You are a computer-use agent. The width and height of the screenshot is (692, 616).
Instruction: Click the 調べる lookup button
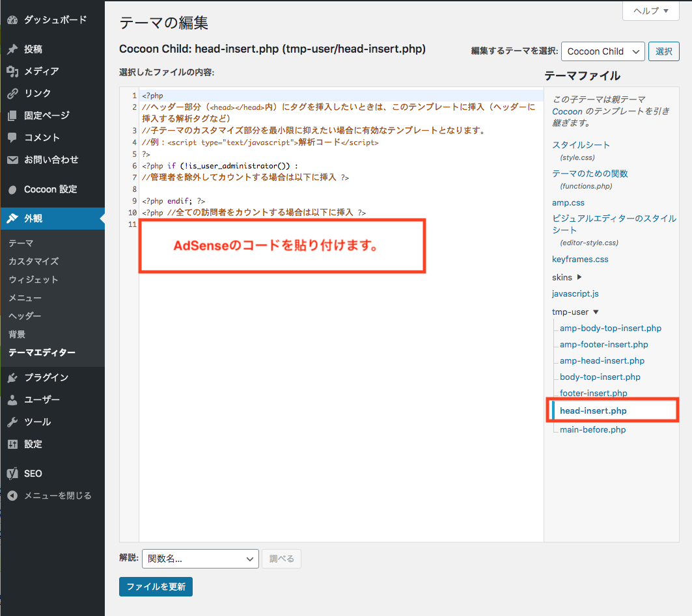(x=282, y=559)
